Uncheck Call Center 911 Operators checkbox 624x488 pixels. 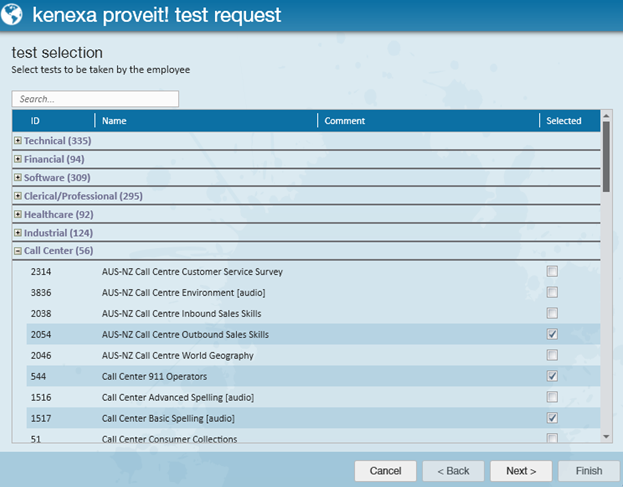point(552,376)
